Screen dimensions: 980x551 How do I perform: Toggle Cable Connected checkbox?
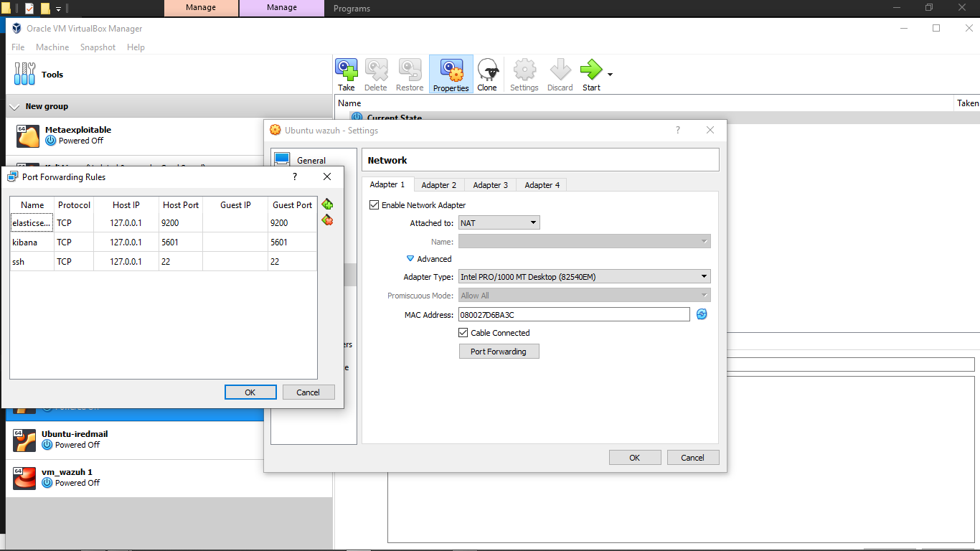click(x=463, y=333)
